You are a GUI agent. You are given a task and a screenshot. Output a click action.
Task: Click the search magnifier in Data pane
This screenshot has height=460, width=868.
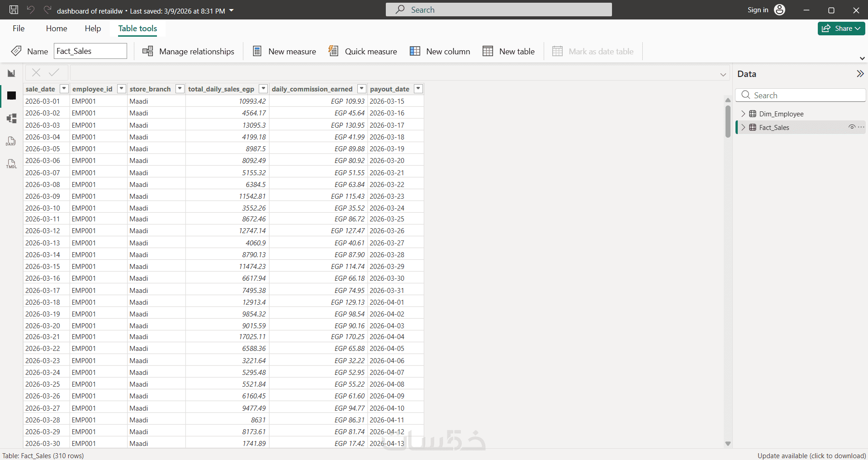746,95
